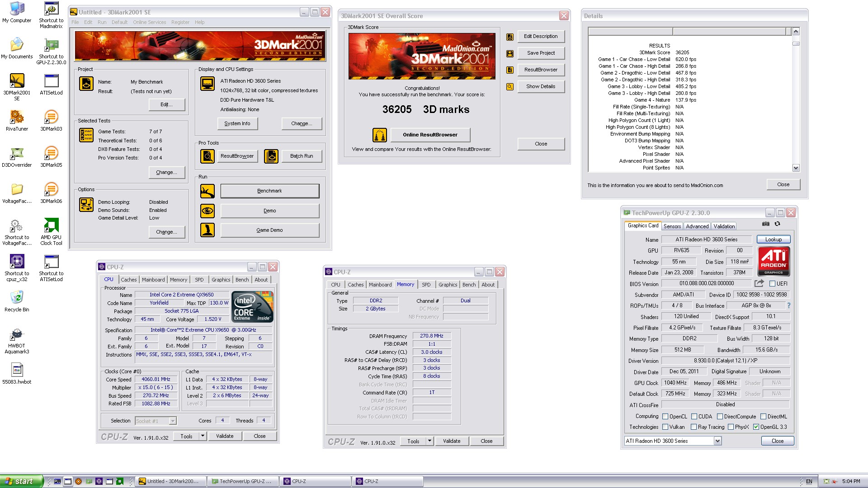Viewport: 868px width, 488px height.
Task: Expand Tools dropdown arrow in CPU-Z Memory window
Action: (430, 441)
